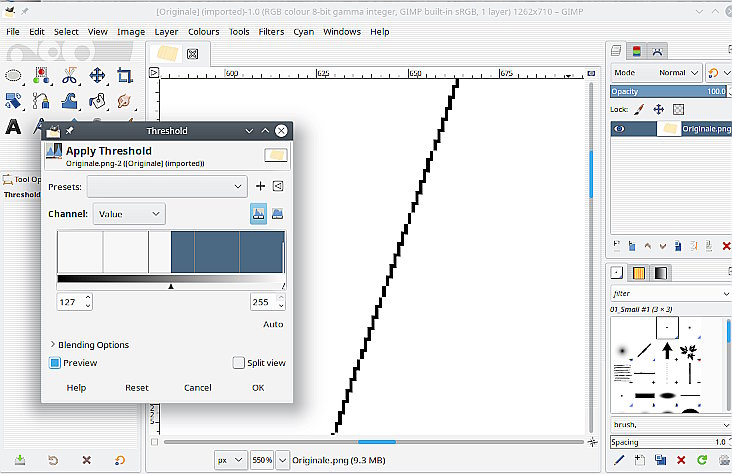Open the Filters menu

coord(271,32)
